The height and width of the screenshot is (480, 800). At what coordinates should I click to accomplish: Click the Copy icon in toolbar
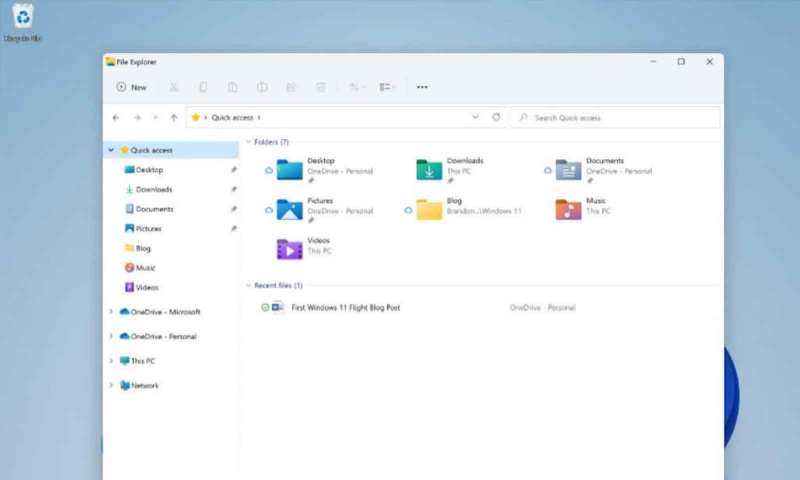(203, 87)
